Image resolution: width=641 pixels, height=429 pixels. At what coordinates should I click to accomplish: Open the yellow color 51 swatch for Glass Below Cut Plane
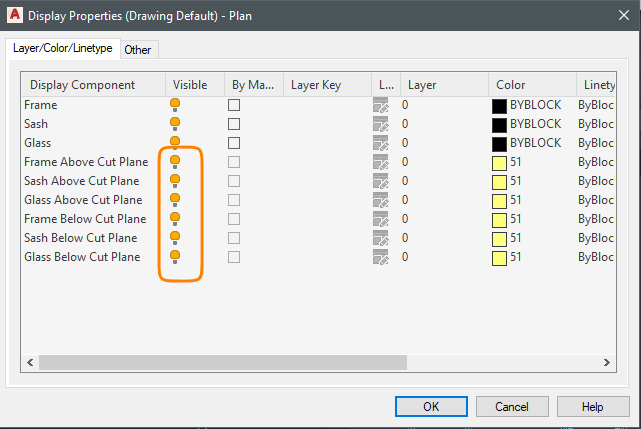pyautogui.click(x=500, y=257)
